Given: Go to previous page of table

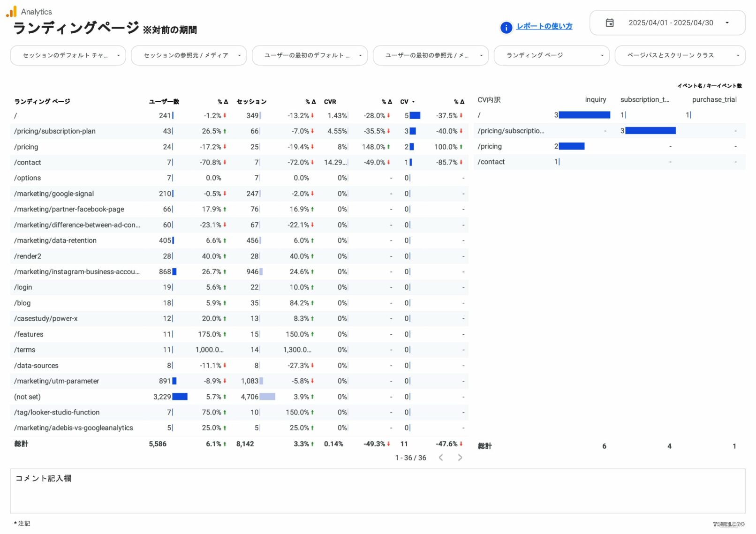Looking at the screenshot, I should click(441, 458).
